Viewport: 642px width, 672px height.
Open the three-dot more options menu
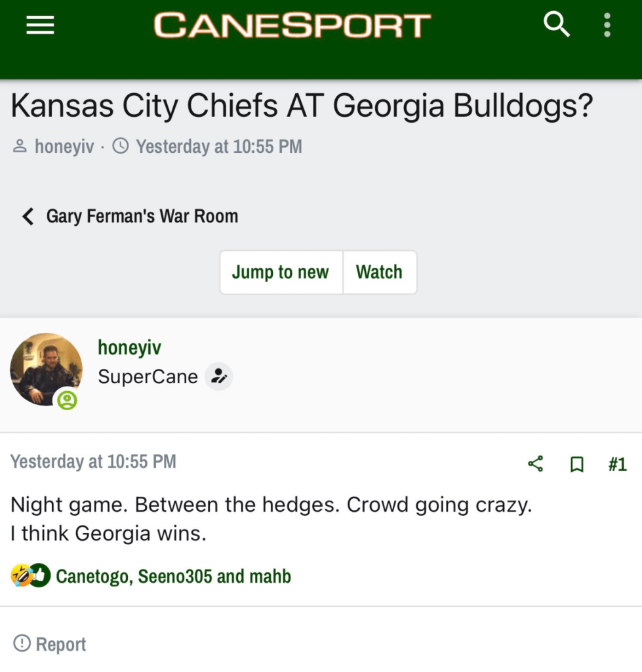[x=607, y=25]
